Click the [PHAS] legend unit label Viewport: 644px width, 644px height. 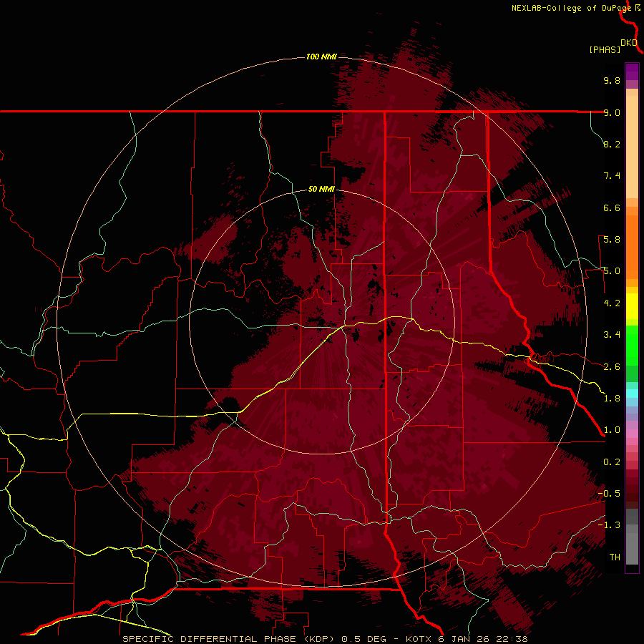(x=605, y=50)
